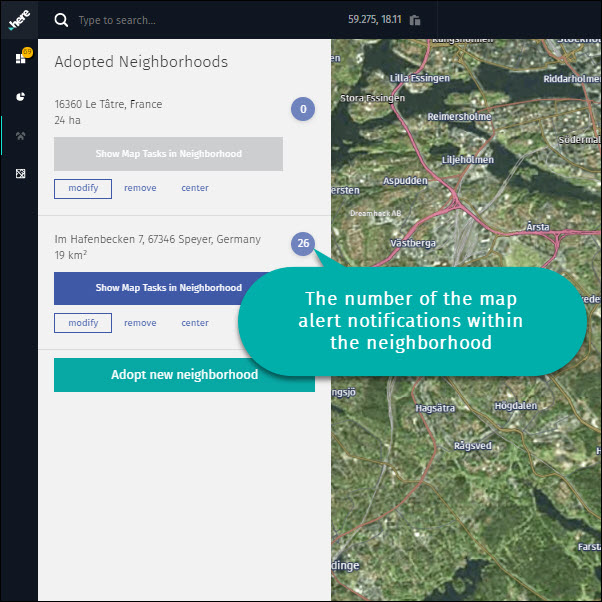
Task: Click Reimersholme label on the map
Action: click(x=459, y=116)
